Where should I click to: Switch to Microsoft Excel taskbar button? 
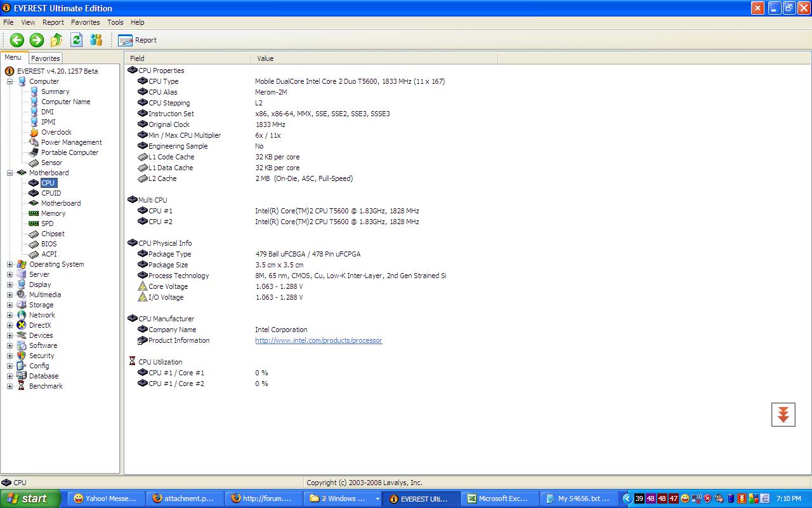tap(499, 498)
